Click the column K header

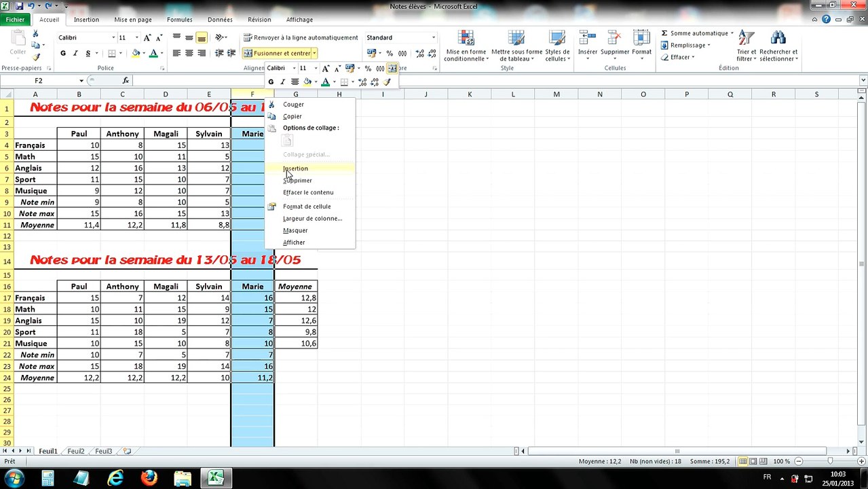tap(469, 94)
